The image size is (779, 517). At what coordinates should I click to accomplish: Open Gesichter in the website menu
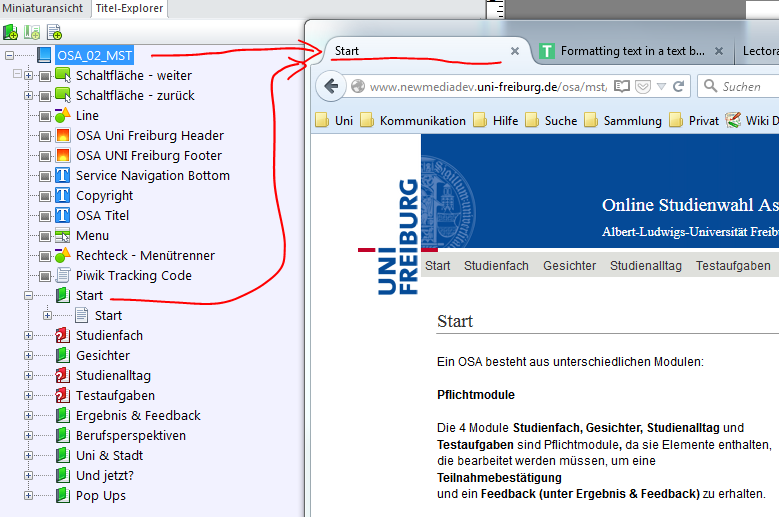click(569, 266)
